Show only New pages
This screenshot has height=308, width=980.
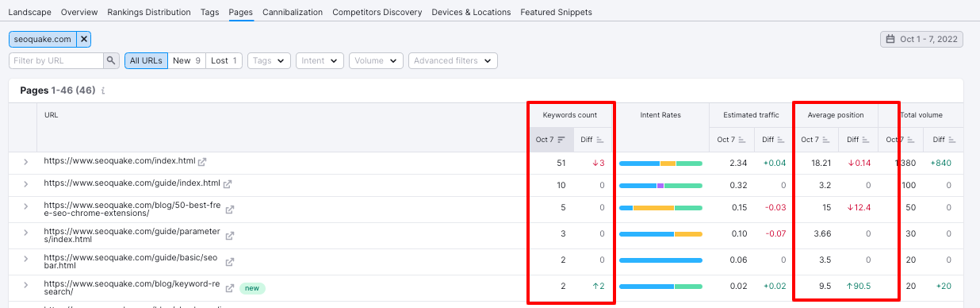(186, 60)
